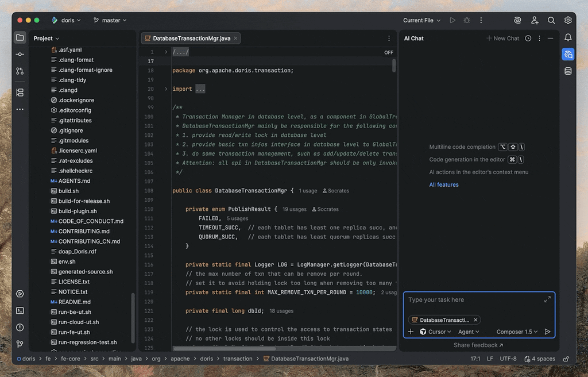The image size is (588, 377).
Task: Click the 19 usages hint for PublishResult
Action: point(295,209)
